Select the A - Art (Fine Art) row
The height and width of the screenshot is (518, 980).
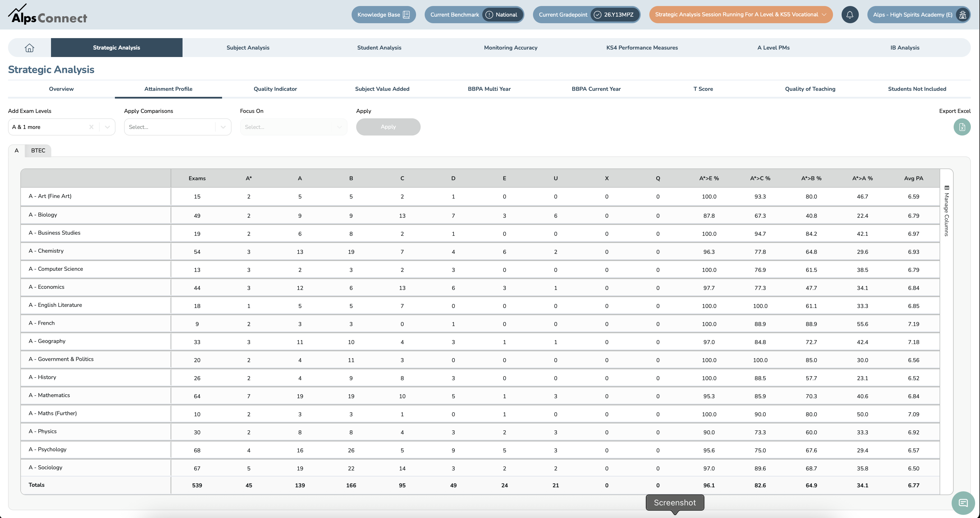480,197
